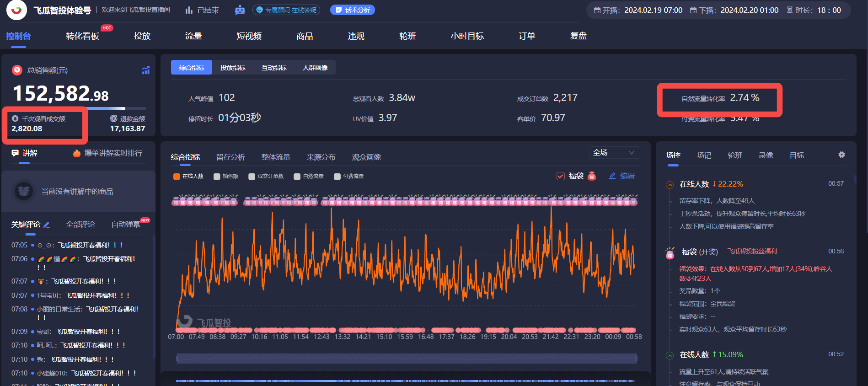Open the 商品 tab
Screen dimensions: 868x386
(305, 36)
